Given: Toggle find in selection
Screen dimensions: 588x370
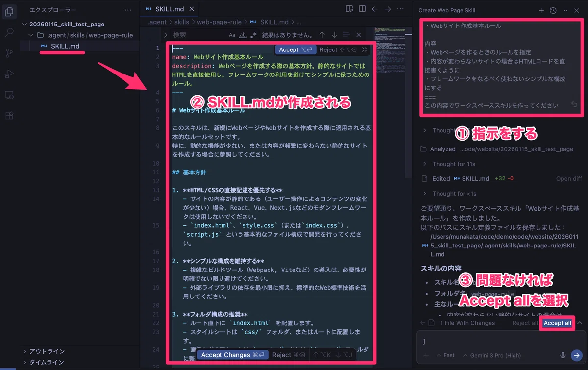Looking at the screenshot, I should pyautogui.click(x=346, y=35).
